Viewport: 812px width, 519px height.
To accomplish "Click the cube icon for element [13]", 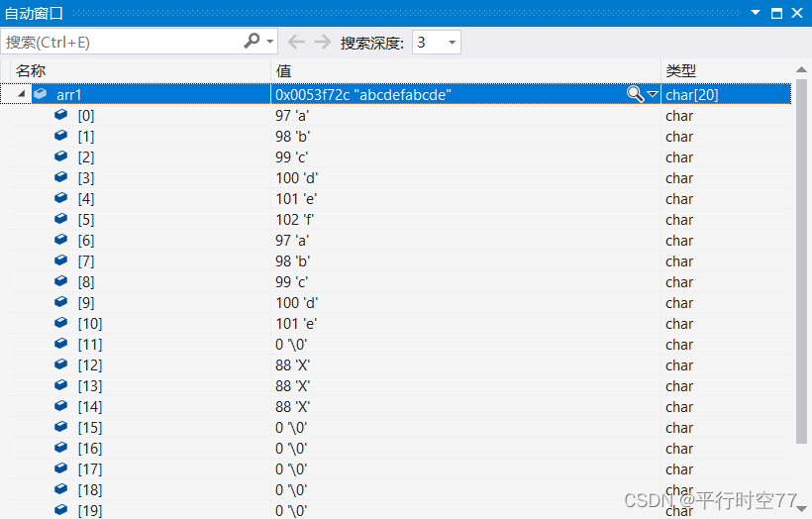I will (x=61, y=384).
